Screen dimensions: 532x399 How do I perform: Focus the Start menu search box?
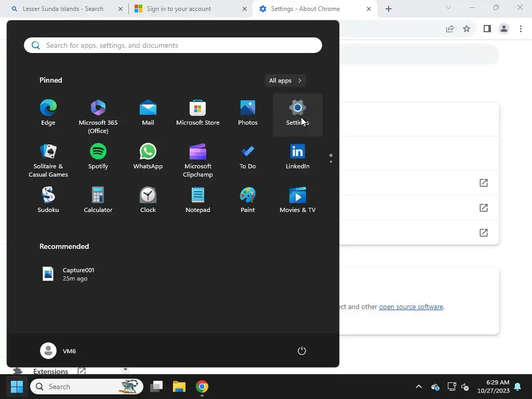172,45
